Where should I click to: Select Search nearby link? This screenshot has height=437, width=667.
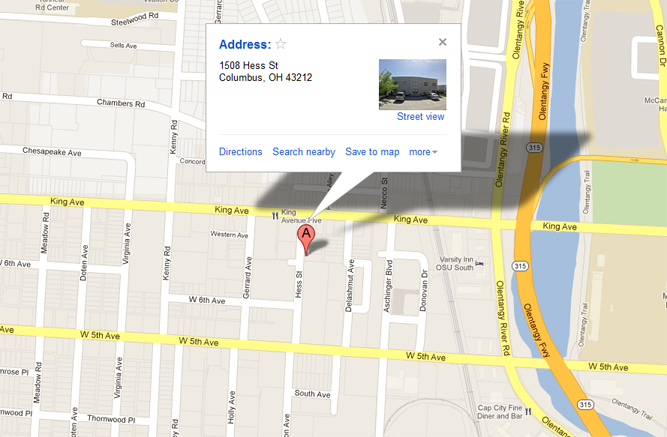304,152
